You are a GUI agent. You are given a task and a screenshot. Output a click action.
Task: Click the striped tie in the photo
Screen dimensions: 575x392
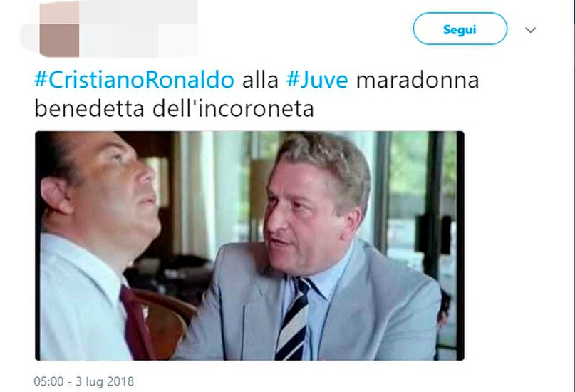(x=294, y=319)
